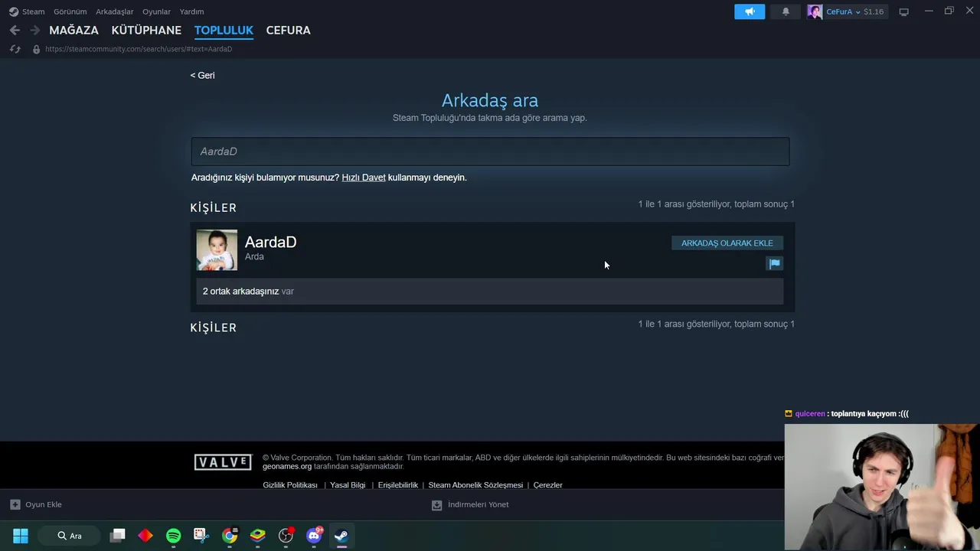The image size is (980, 551).
Task: Select the TOPLULUK tab
Action: (224, 30)
